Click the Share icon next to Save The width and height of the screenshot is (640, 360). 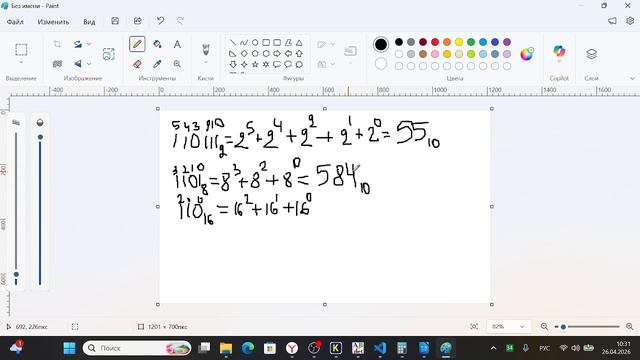pyautogui.click(x=138, y=21)
